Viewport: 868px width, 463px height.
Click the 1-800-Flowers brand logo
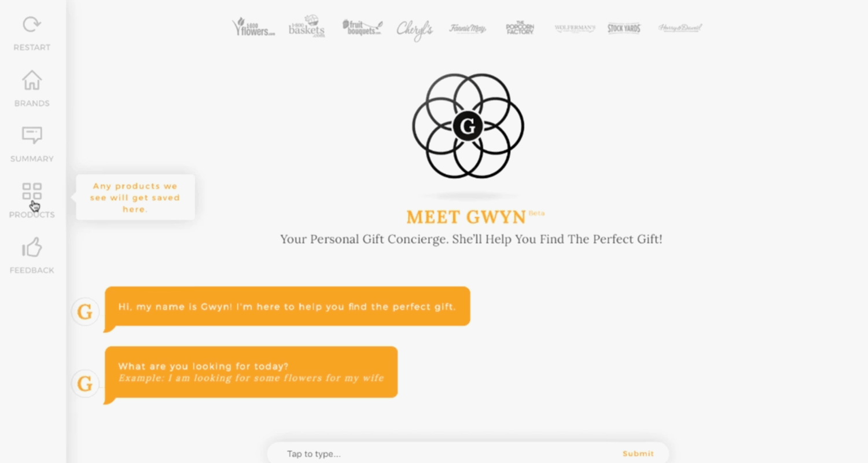pyautogui.click(x=253, y=27)
